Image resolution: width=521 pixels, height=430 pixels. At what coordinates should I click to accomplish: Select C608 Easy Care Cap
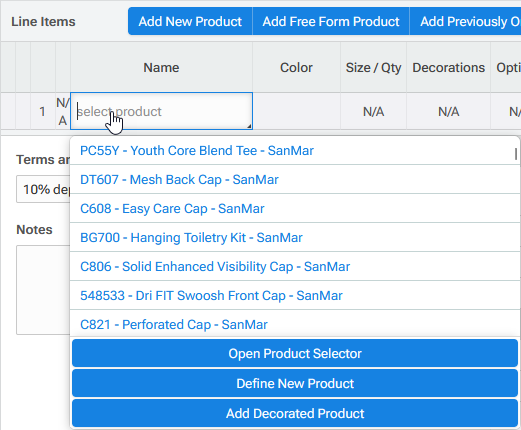pos(295,208)
